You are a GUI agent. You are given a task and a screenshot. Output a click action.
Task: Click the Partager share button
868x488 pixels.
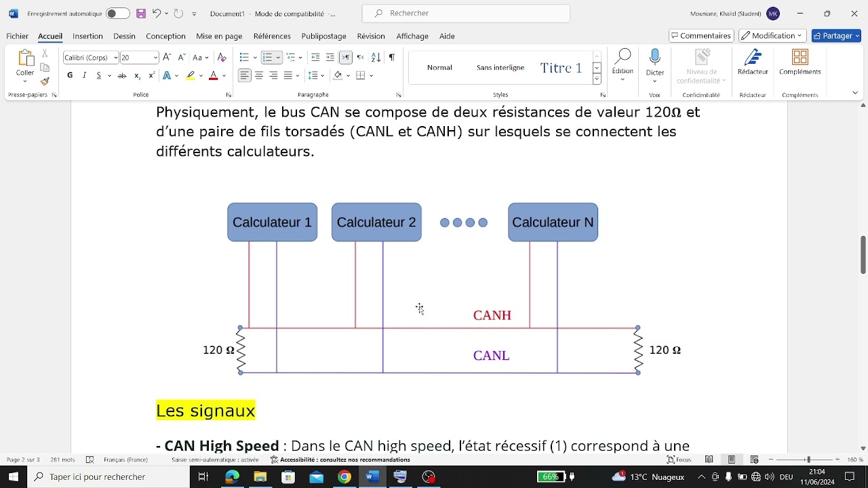(836, 36)
